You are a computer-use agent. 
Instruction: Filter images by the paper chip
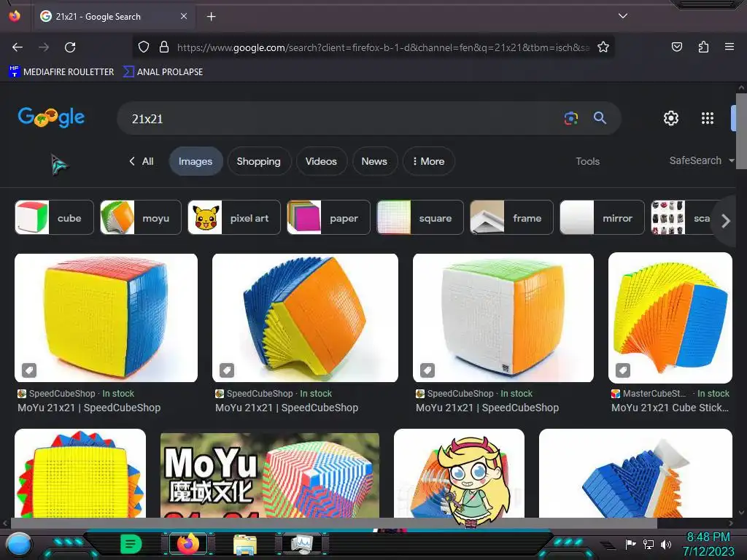328,217
